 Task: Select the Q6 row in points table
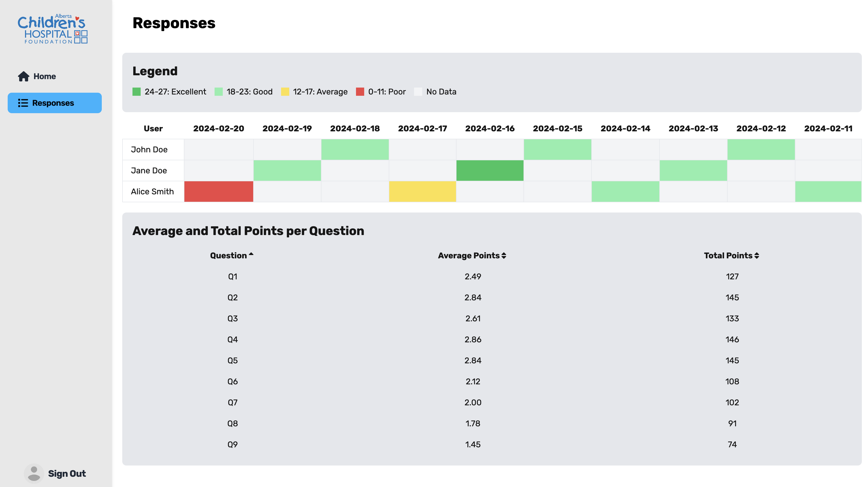pyautogui.click(x=232, y=382)
